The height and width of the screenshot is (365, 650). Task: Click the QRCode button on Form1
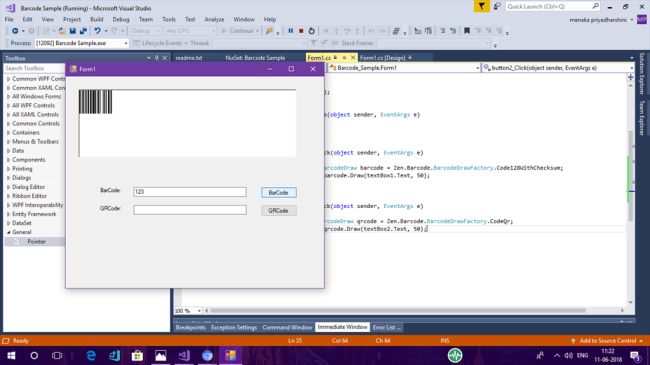(x=279, y=211)
